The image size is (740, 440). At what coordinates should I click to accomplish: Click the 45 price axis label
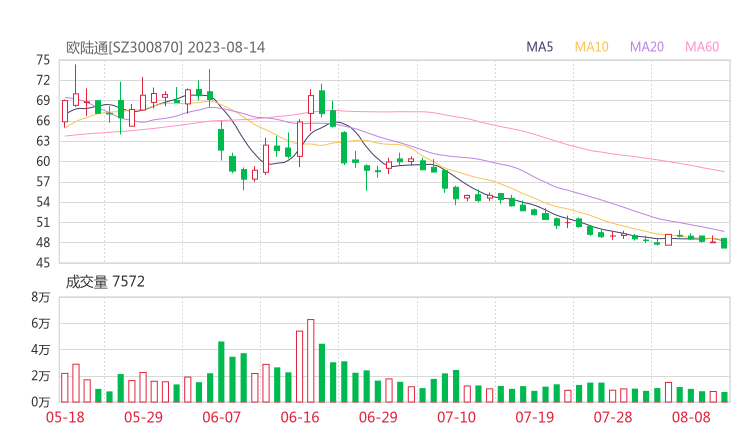point(43,262)
